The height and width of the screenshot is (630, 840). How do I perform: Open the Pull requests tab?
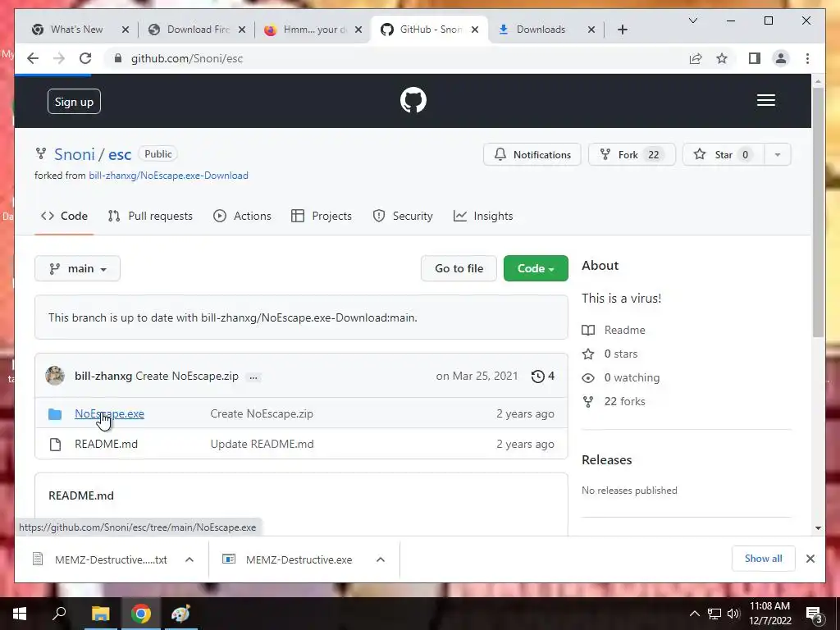(x=150, y=216)
